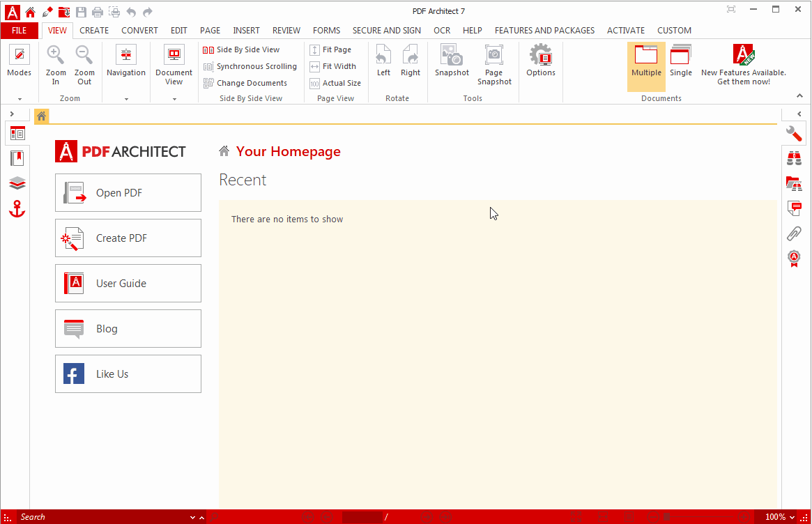Image resolution: width=812 pixels, height=524 pixels.
Task: Click the Like Us Facebook button
Action: click(128, 374)
